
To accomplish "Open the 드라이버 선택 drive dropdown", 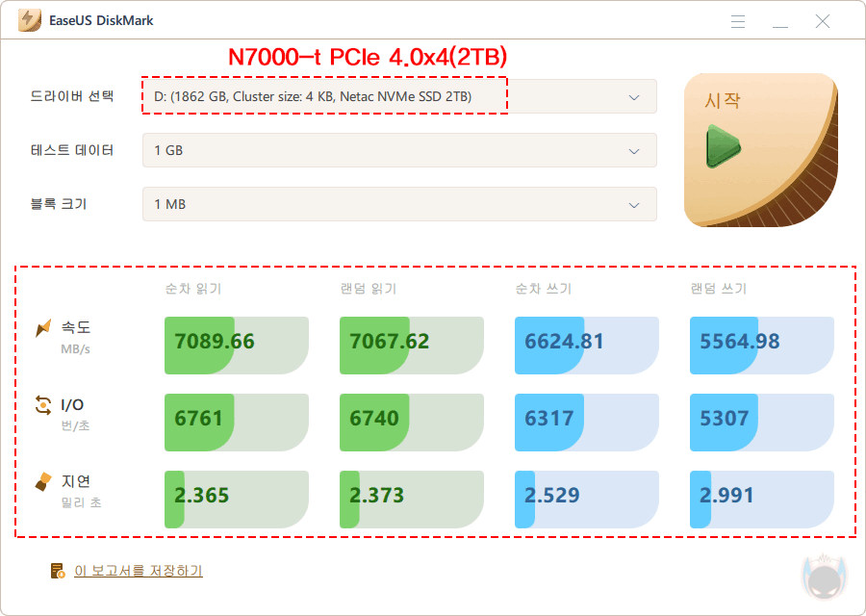I will point(399,96).
